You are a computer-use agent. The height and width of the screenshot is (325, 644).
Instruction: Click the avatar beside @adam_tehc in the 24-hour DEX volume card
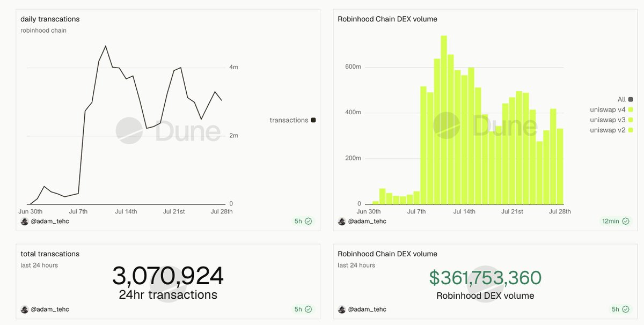click(x=342, y=309)
